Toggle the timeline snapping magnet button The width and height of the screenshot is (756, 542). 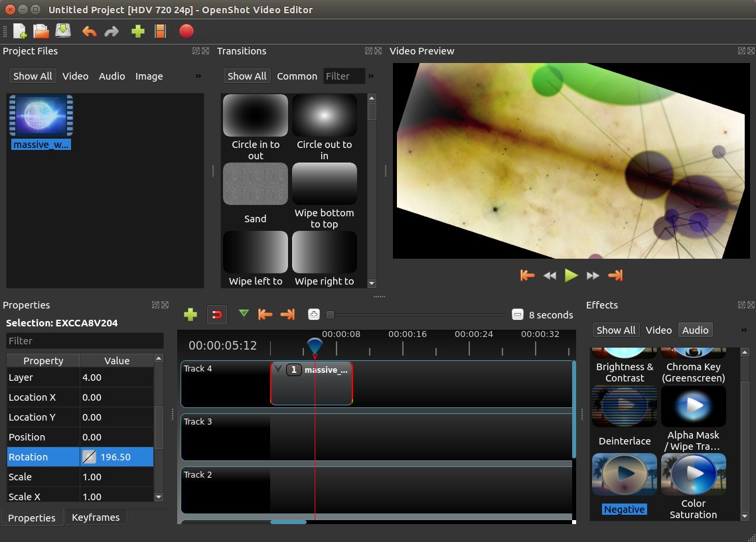[216, 314]
